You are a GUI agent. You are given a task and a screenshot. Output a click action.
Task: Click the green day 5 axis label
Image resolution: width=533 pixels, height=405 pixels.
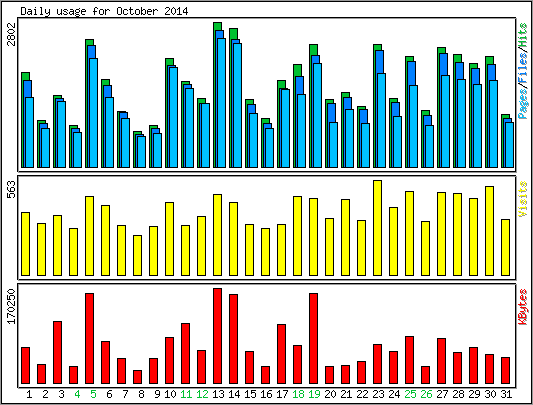click(x=93, y=394)
